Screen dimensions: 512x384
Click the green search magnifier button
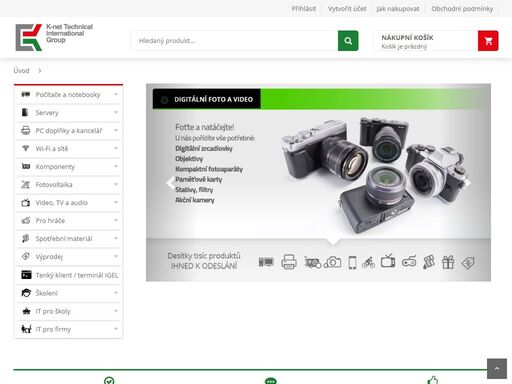point(348,41)
